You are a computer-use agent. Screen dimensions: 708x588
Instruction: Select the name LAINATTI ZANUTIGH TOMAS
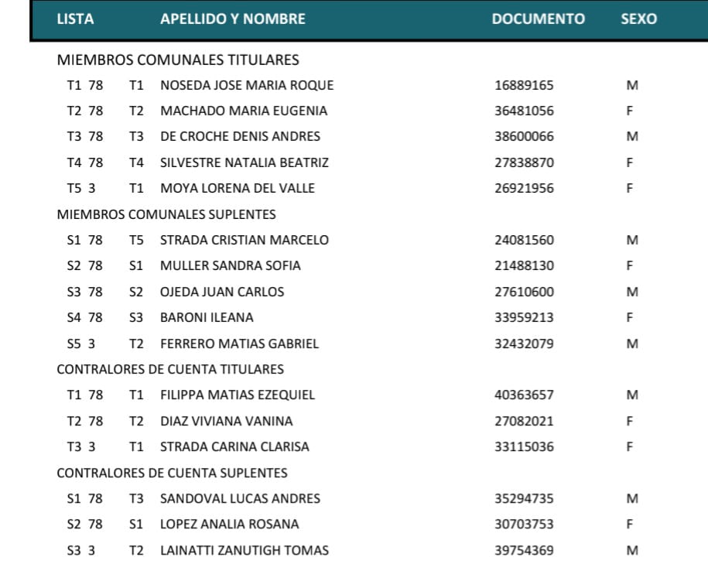245,550
